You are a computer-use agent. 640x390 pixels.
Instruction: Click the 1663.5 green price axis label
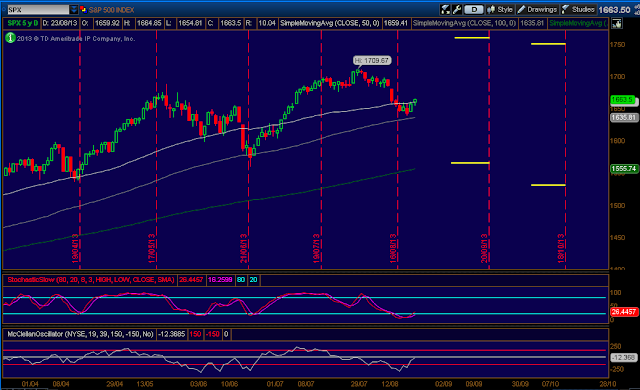[622, 100]
